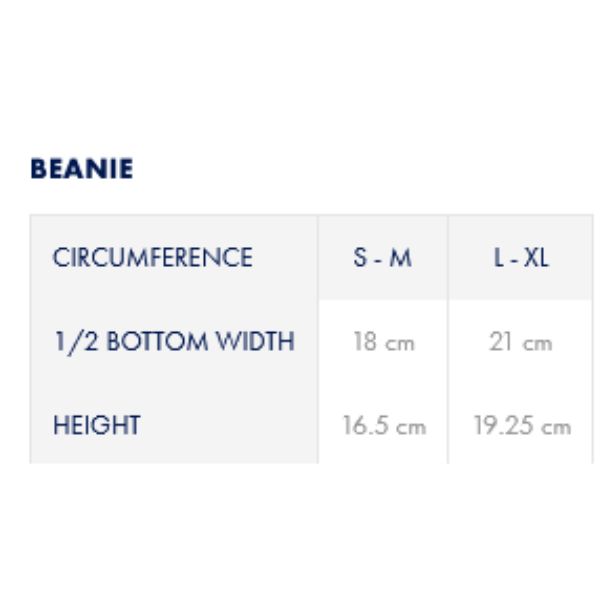Click the smaller beanie size range header
600x600 pixels.
tap(382, 258)
